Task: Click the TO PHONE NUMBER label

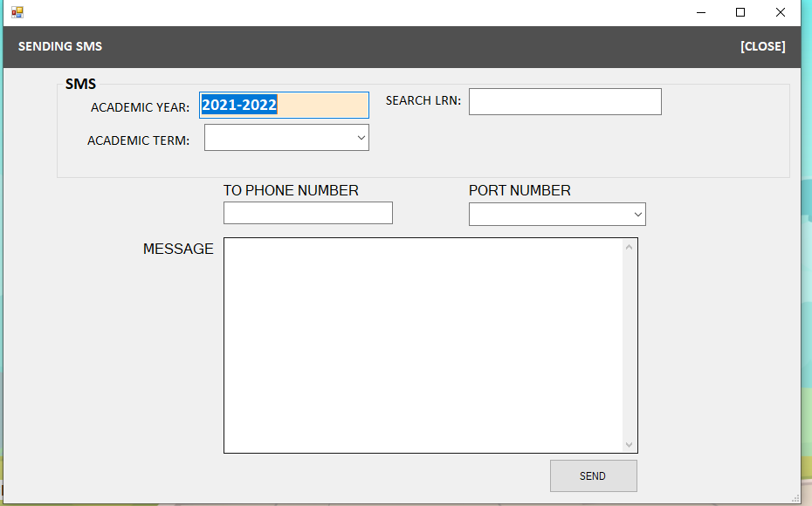Action: pyautogui.click(x=291, y=190)
